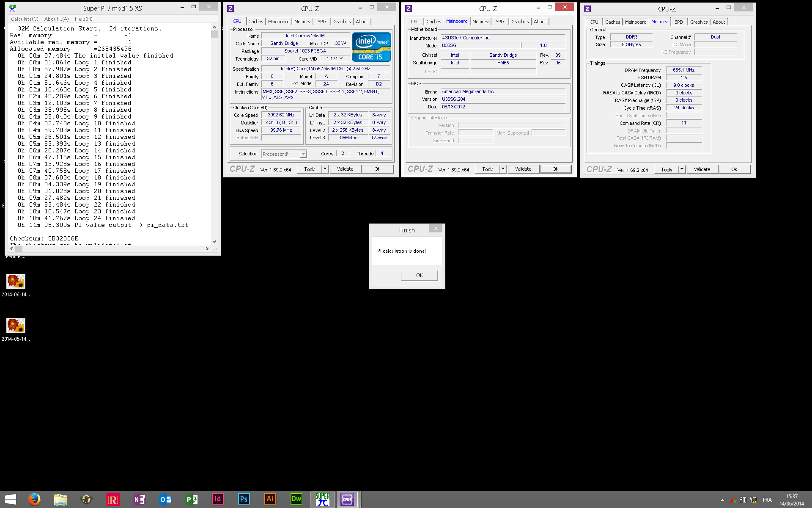The image size is (812, 508).
Task: Click the red-green tray icon
Action: (x=733, y=500)
